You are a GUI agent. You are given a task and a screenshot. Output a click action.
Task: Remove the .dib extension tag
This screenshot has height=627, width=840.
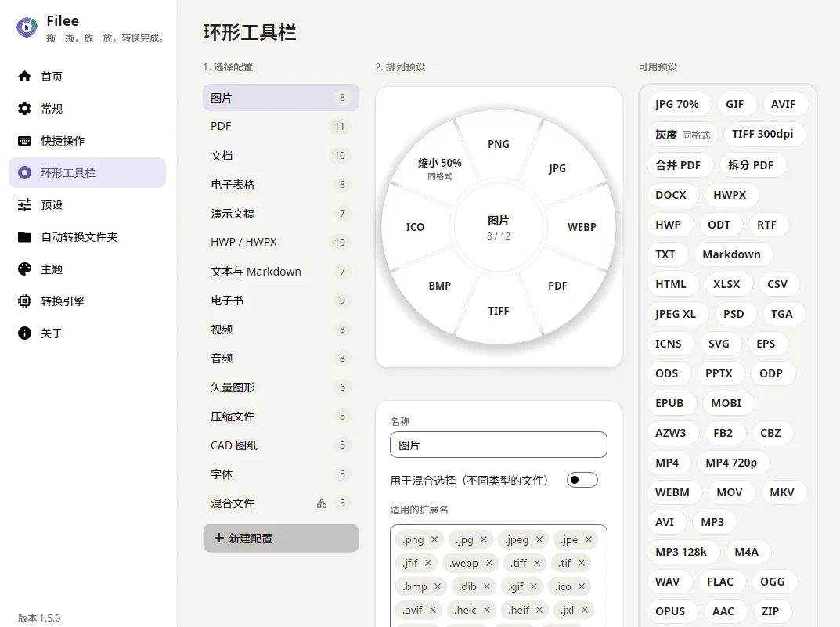coord(487,586)
